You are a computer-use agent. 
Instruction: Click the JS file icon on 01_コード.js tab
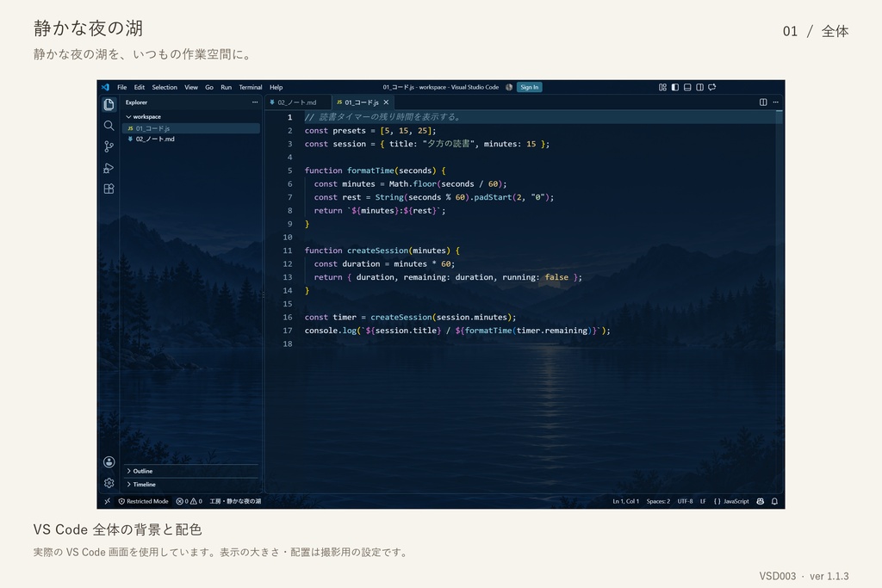tap(339, 102)
